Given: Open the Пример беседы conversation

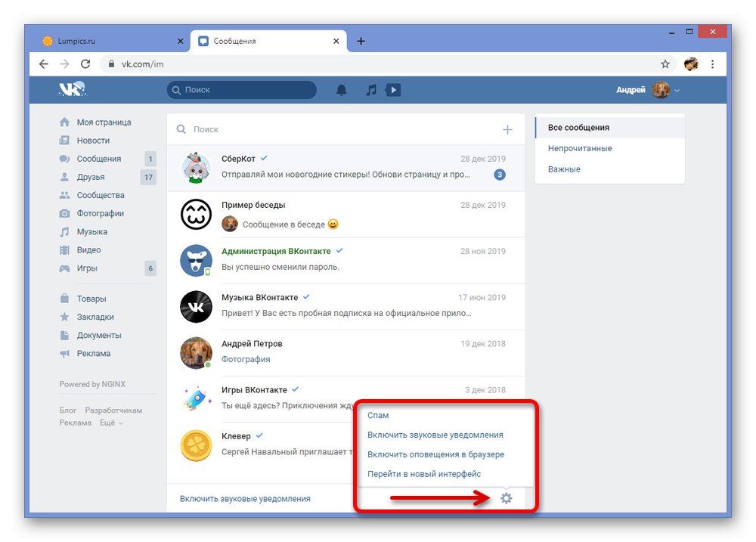Looking at the screenshot, I should click(x=346, y=215).
